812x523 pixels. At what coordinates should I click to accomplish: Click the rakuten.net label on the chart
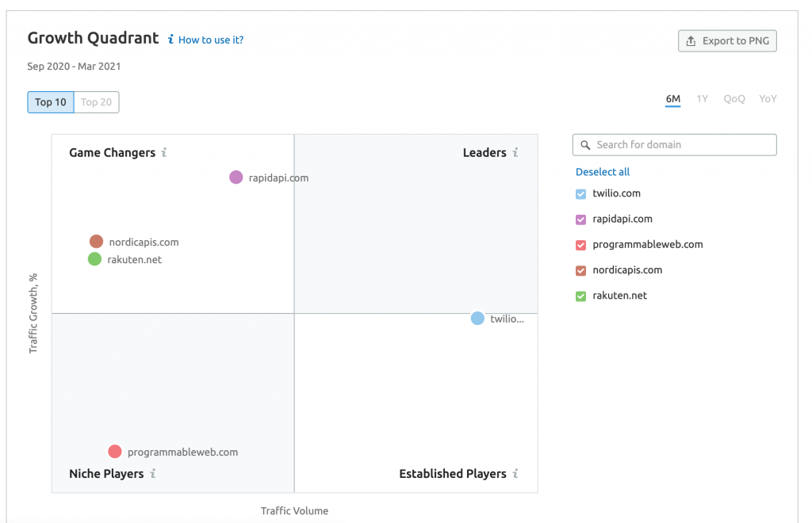[x=135, y=260]
